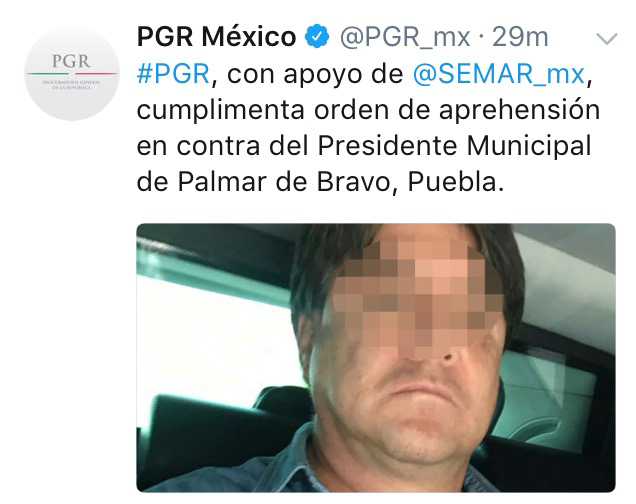
Task: Expand the tweet options chevron
Action: coord(607,39)
